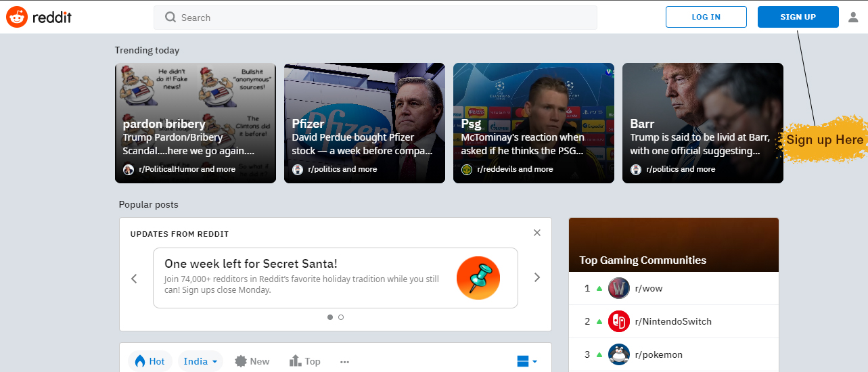Open the pardon bribery trending card
This screenshot has width=868, height=372.
[x=196, y=123]
